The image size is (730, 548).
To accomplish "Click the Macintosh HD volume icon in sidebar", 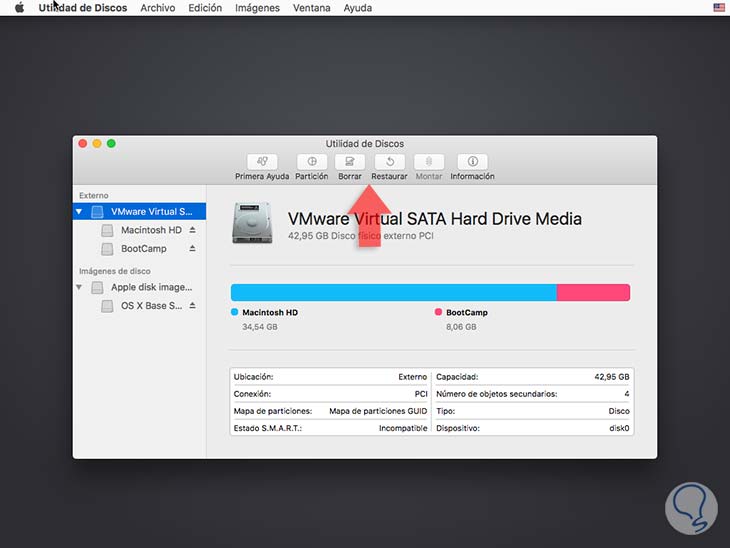I will (x=108, y=230).
